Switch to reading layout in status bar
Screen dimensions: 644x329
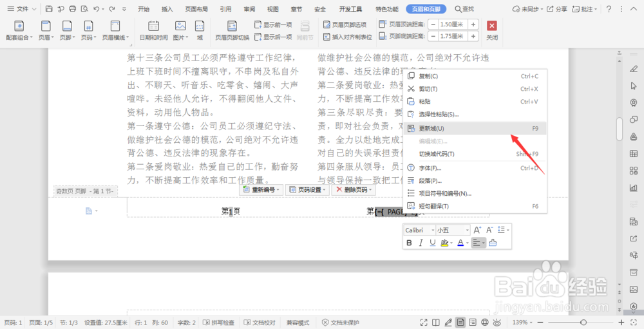tap(436, 323)
